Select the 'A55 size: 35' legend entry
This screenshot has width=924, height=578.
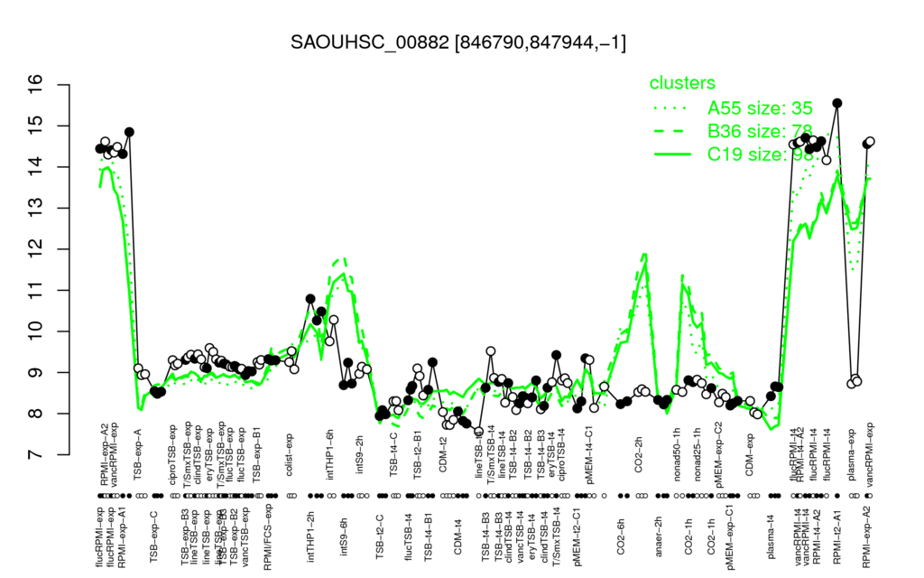click(760, 108)
